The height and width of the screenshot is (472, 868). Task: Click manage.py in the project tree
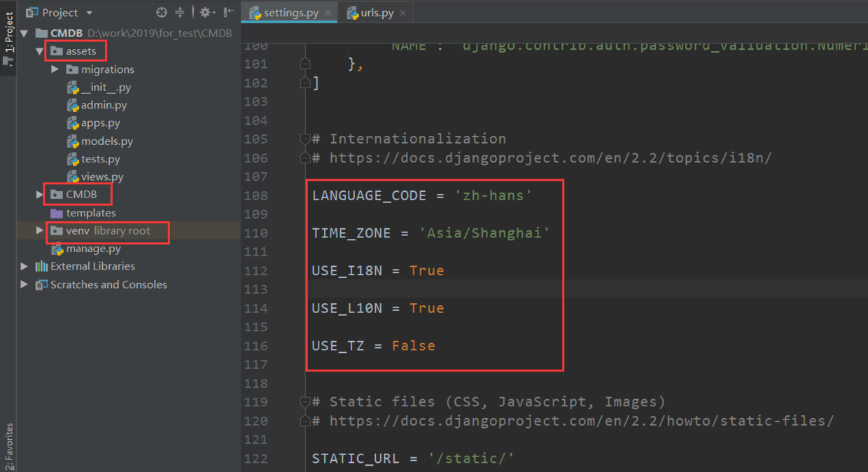coord(93,249)
